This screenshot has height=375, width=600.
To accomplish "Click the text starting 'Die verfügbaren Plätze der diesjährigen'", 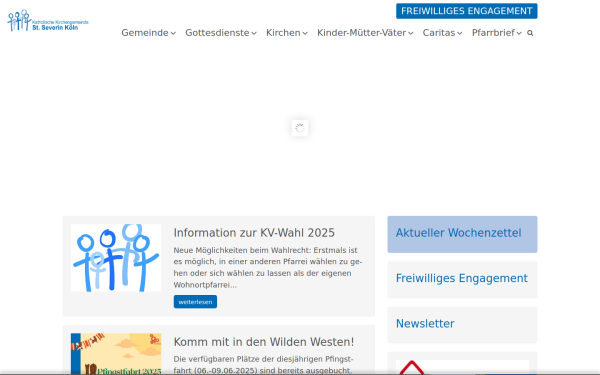I will coord(263,365).
